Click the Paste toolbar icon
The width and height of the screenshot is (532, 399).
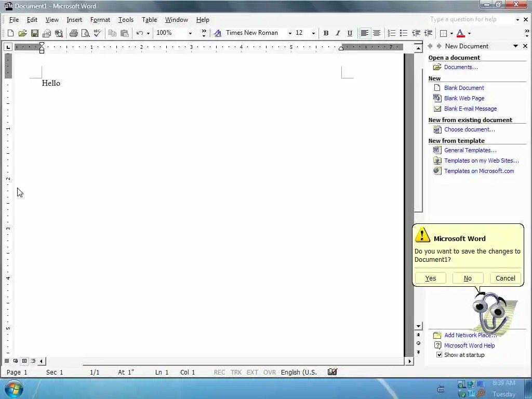tap(125, 33)
